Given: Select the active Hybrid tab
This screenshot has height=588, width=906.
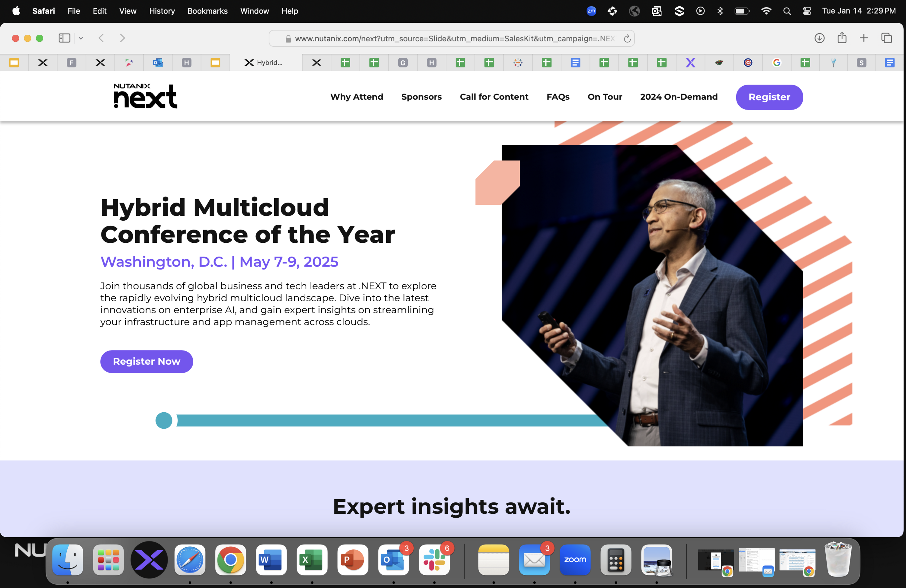Looking at the screenshot, I should [x=266, y=62].
